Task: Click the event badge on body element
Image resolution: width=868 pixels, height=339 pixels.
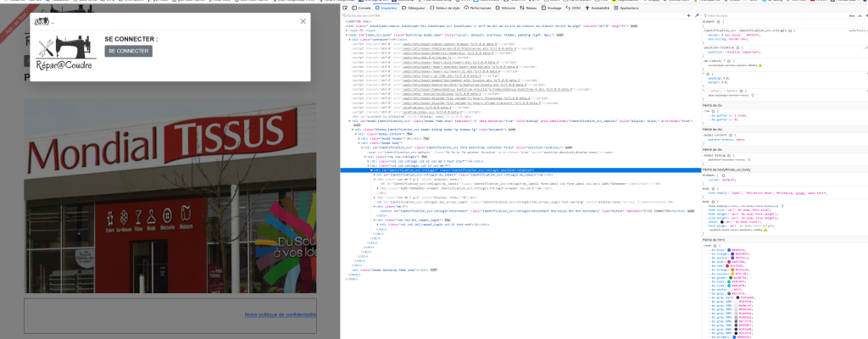Action: (x=559, y=35)
